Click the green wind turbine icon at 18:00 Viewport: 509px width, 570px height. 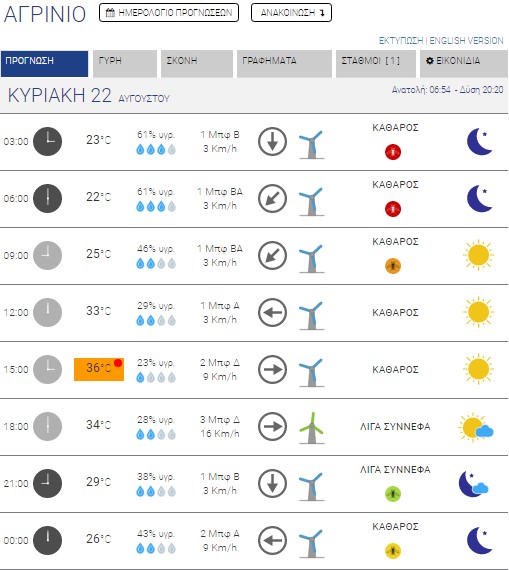[312, 428]
